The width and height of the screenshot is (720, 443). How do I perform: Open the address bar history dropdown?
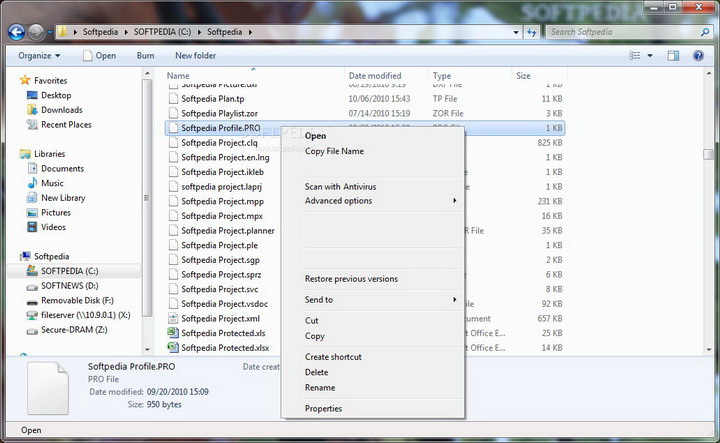(516, 32)
